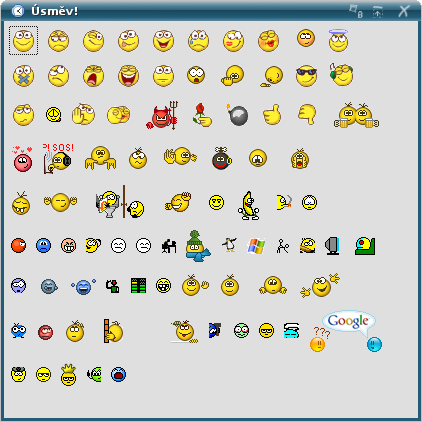The height and width of the screenshot is (422, 422).
Task: Select the smiley with green winter hat
Action: [197, 246]
